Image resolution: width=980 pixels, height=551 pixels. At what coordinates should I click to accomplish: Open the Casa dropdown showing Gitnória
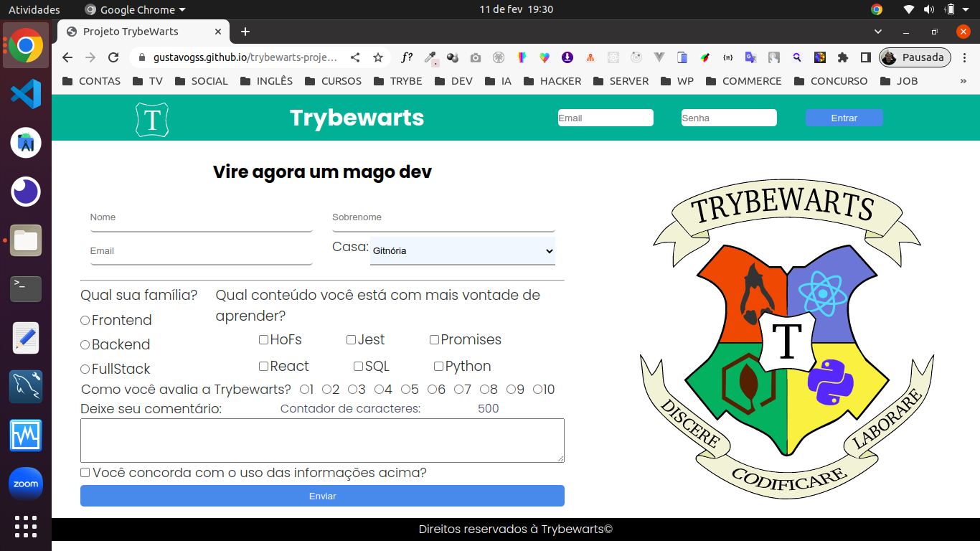pyautogui.click(x=462, y=250)
